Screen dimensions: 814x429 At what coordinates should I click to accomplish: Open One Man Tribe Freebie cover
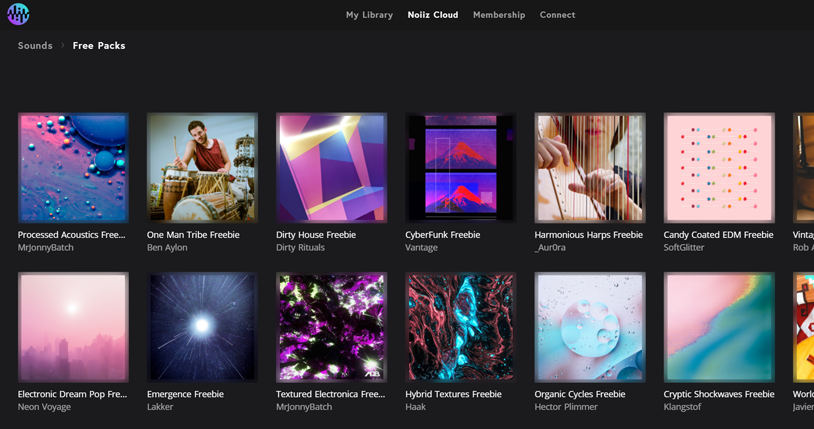[x=202, y=167]
